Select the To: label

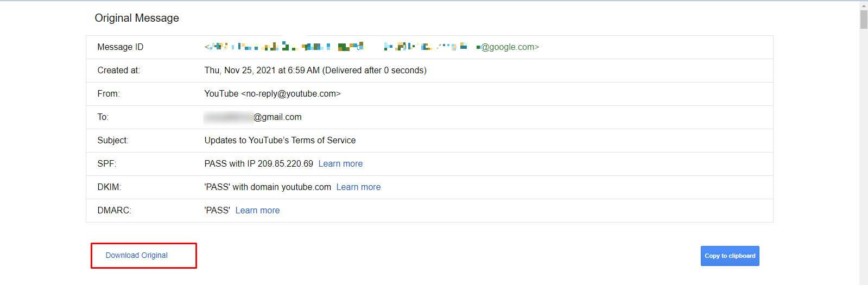pyautogui.click(x=103, y=117)
